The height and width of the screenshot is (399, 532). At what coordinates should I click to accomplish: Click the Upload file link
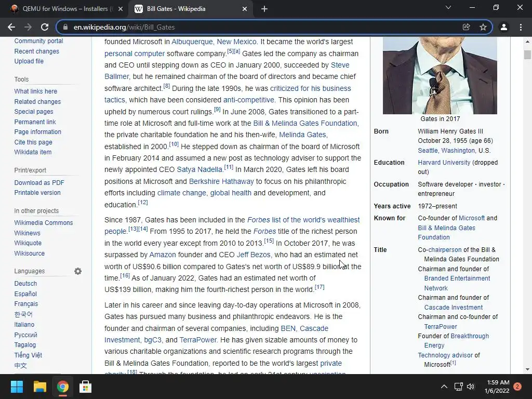pos(29,61)
